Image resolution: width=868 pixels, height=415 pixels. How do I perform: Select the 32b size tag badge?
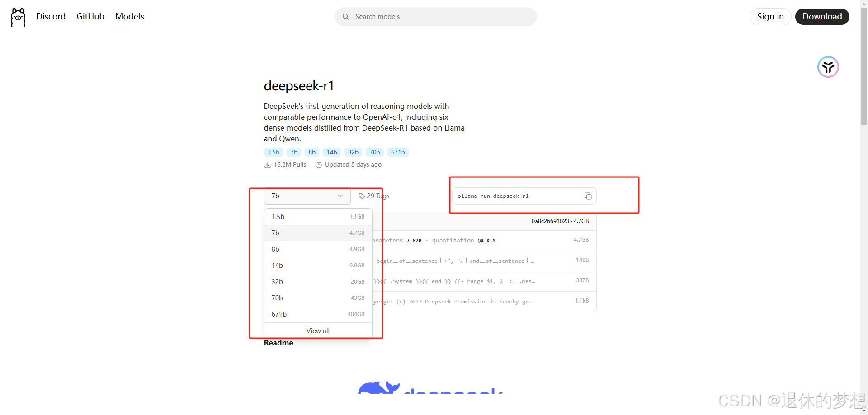[353, 152]
